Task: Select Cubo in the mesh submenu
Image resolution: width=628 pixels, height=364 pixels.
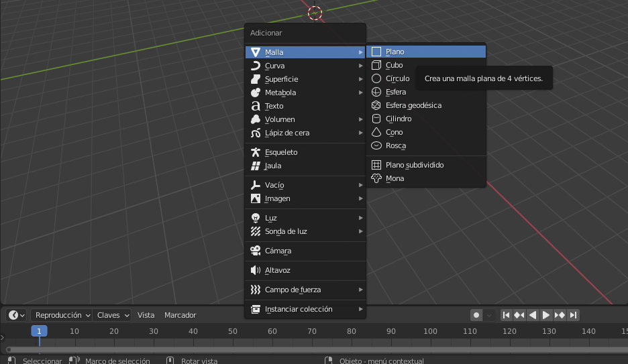Action: tap(394, 65)
